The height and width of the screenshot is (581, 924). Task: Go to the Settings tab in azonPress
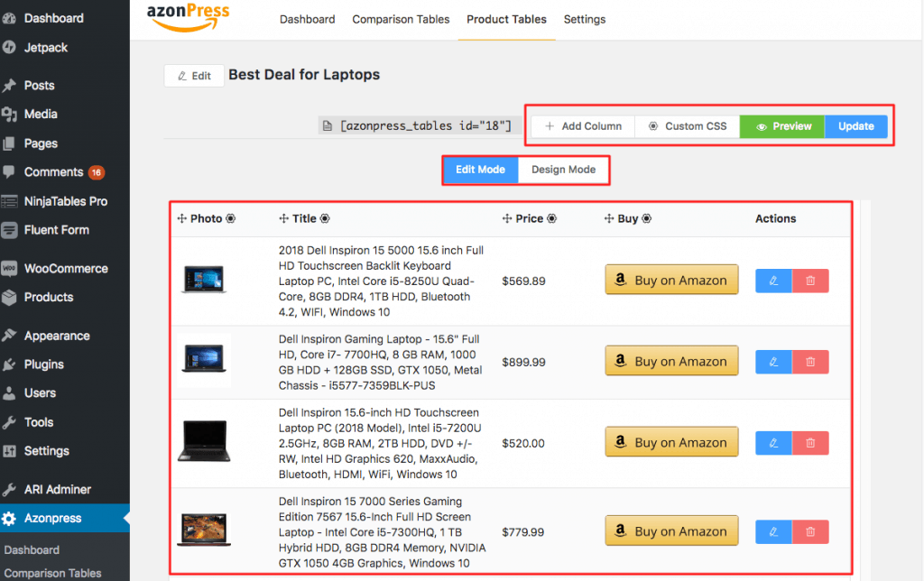coord(584,19)
